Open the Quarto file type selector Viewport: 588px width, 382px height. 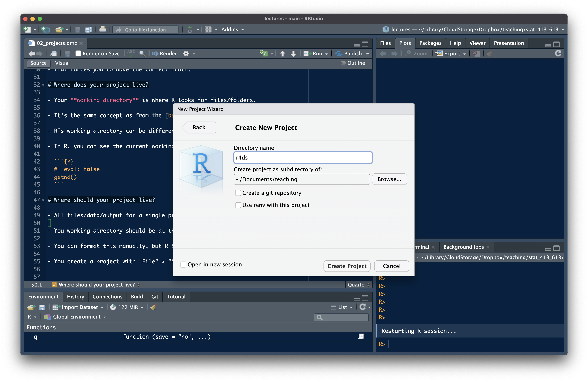tap(358, 285)
